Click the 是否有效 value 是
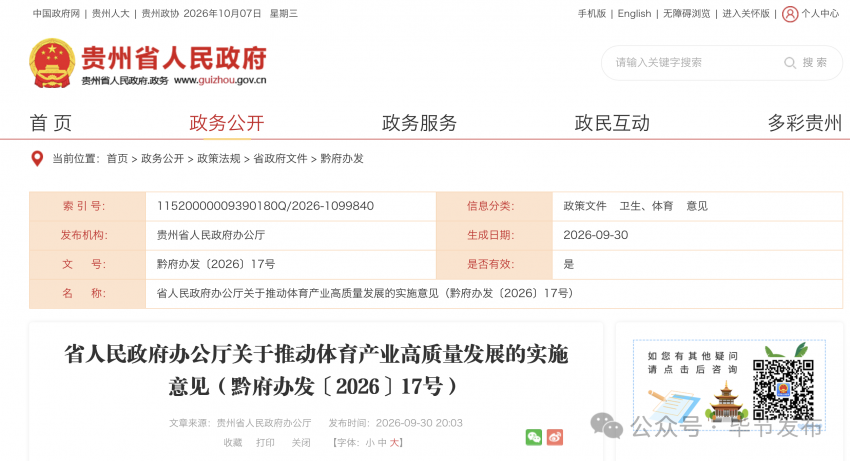The height and width of the screenshot is (461, 850). click(x=569, y=264)
